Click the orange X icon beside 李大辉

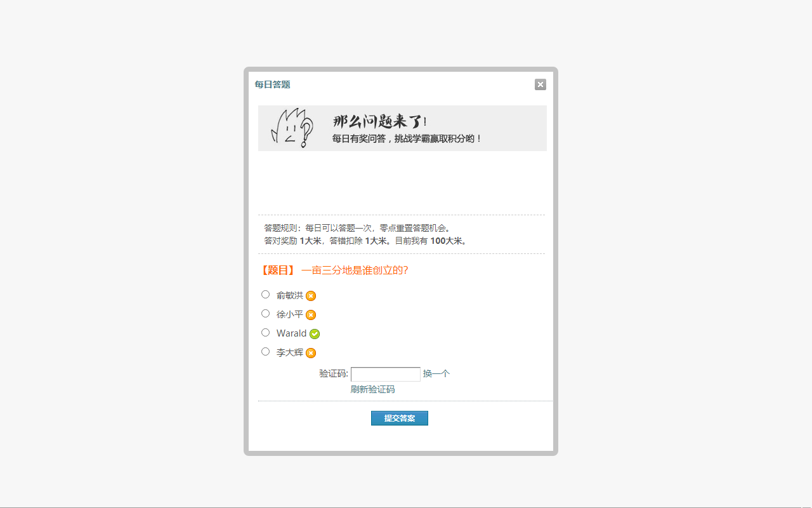pyautogui.click(x=311, y=352)
